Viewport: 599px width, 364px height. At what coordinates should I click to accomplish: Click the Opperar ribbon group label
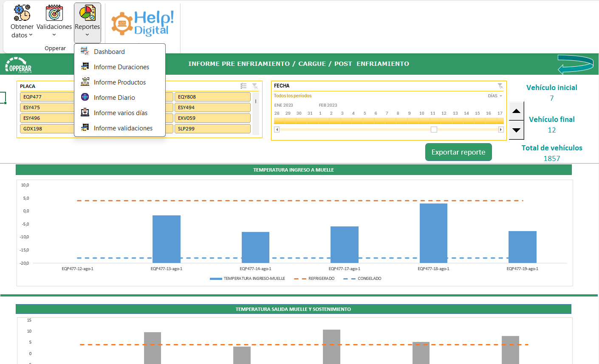click(x=55, y=48)
